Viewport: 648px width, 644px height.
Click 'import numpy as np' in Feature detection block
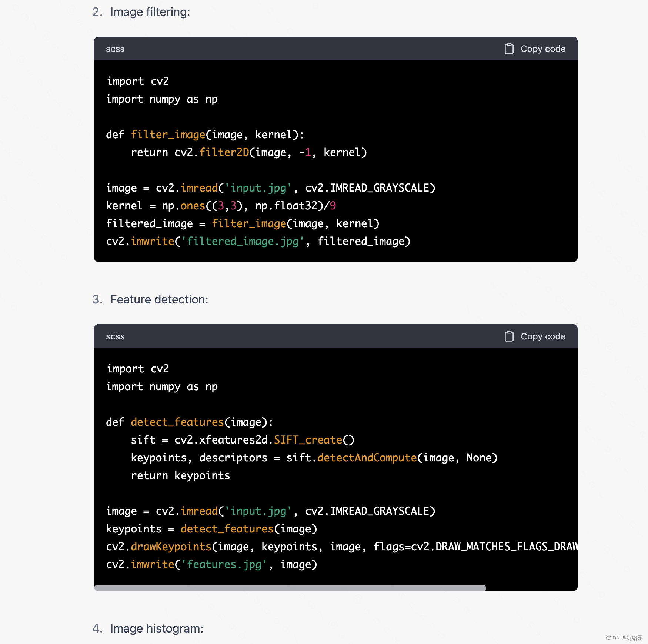pyautogui.click(x=162, y=386)
